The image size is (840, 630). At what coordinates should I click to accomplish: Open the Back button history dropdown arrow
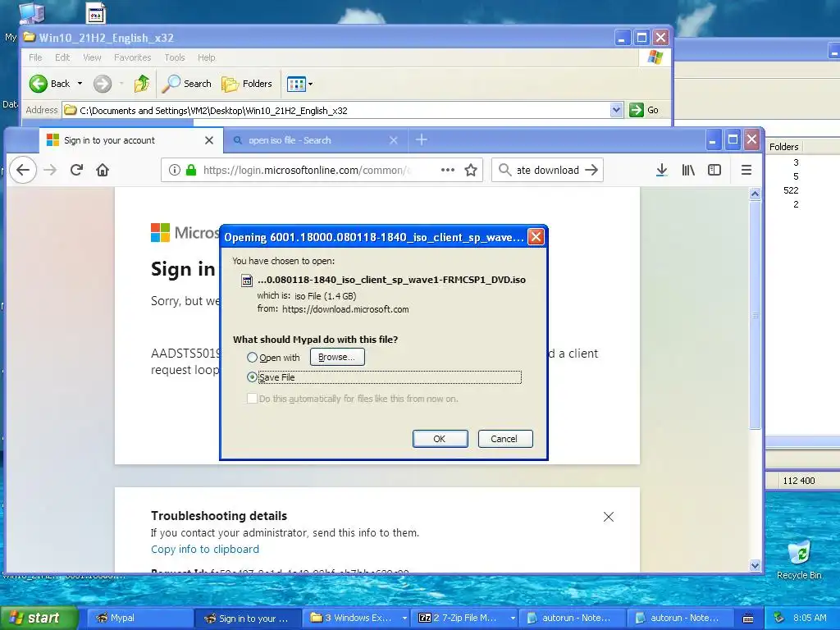(x=80, y=84)
